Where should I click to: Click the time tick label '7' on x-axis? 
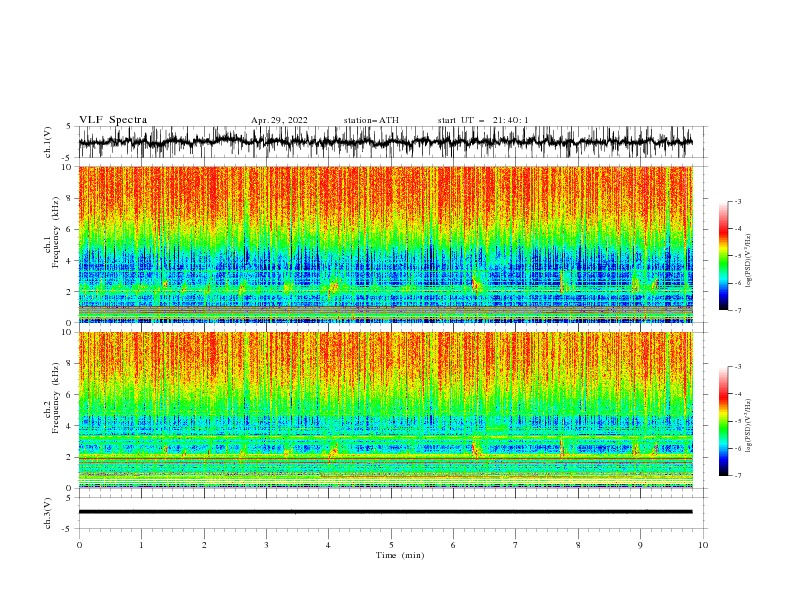point(516,545)
